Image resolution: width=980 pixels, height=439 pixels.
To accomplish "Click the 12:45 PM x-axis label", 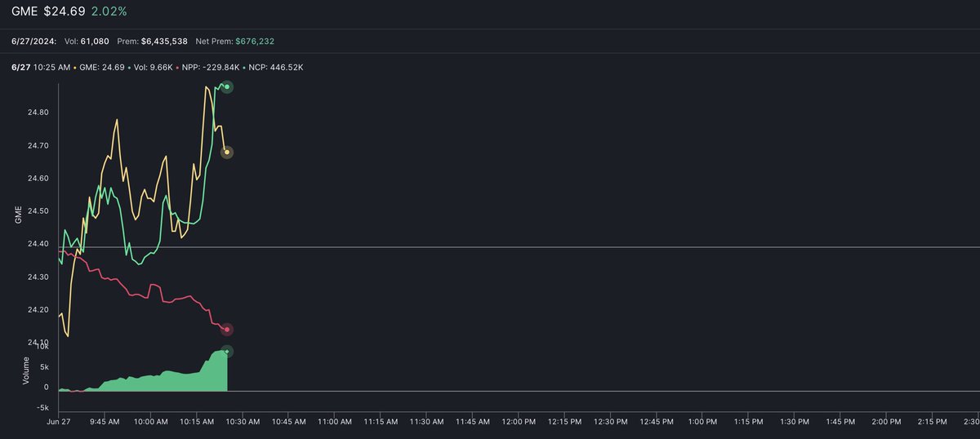I will click(x=657, y=423).
